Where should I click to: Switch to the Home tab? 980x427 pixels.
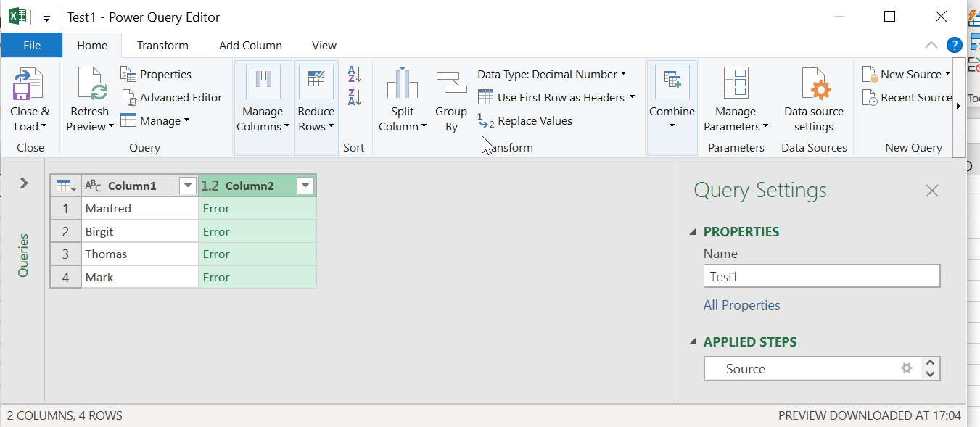92,45
